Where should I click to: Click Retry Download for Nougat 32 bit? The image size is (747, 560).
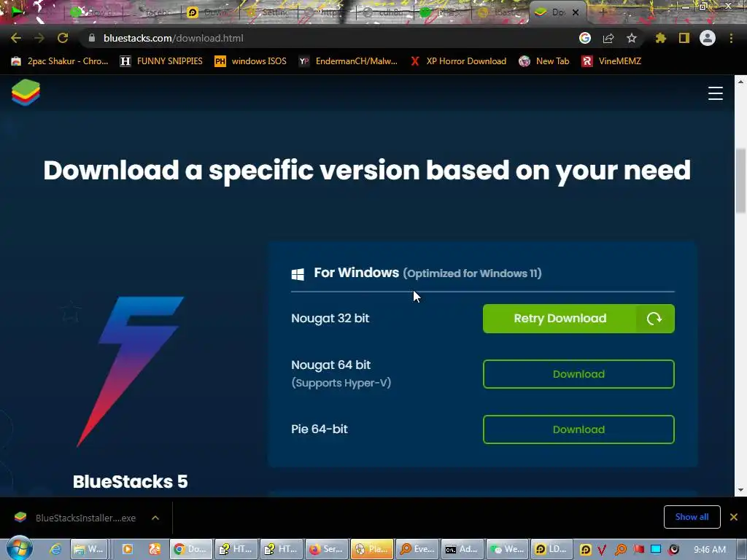(x=578, y=319)
